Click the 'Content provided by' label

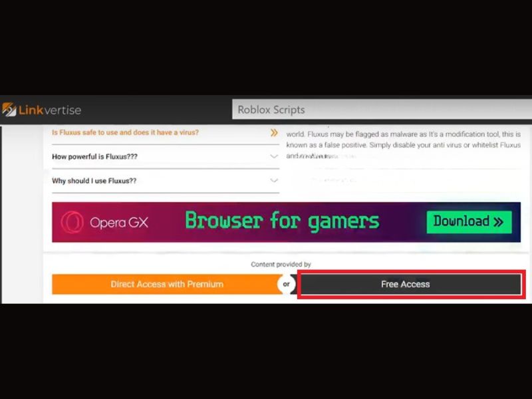(281, 264)
